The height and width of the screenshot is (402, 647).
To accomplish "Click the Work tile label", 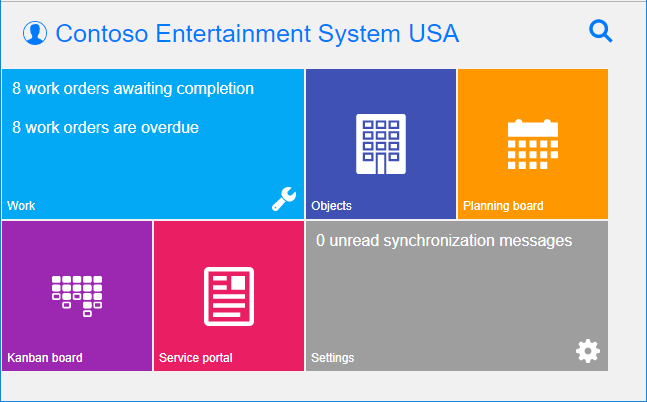I will click(21, 206).
